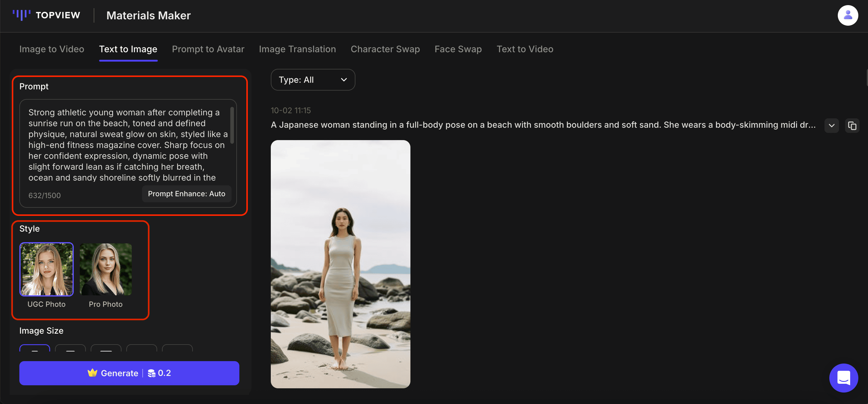Open the Character Swap tab

(385, 49)
